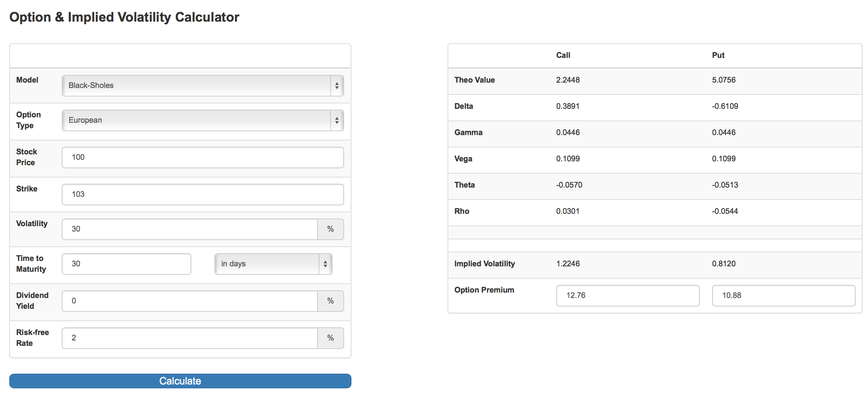Click the Option & Implied Volatility Calculator heading
Viewport: 868px width, 403px height.
coord(124,17)
